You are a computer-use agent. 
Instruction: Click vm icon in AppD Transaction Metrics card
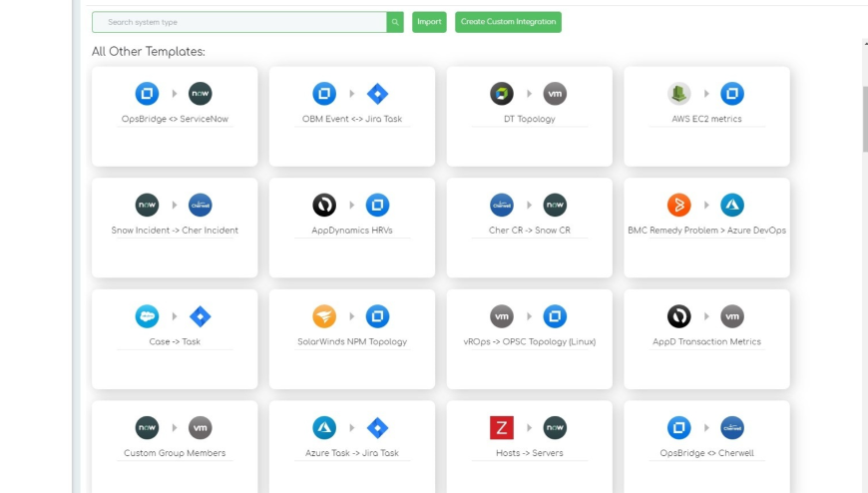point(732,316)
